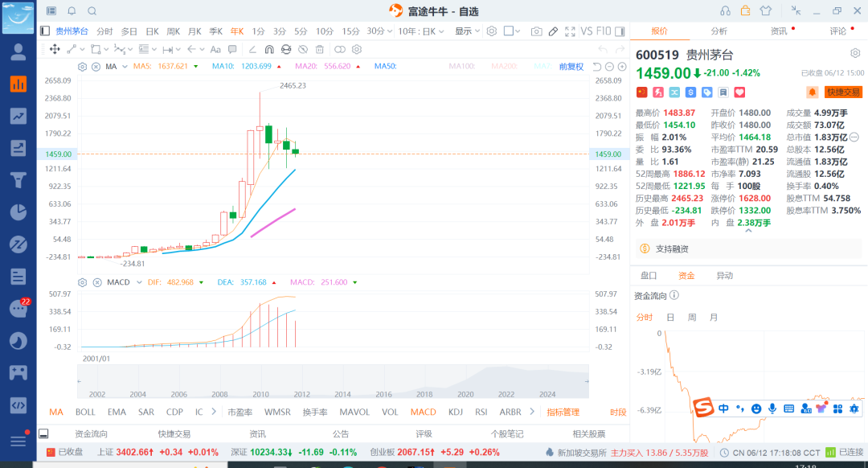Open customer service headset icon
Screen dimensions: 868x468
[x=725, y=11]
